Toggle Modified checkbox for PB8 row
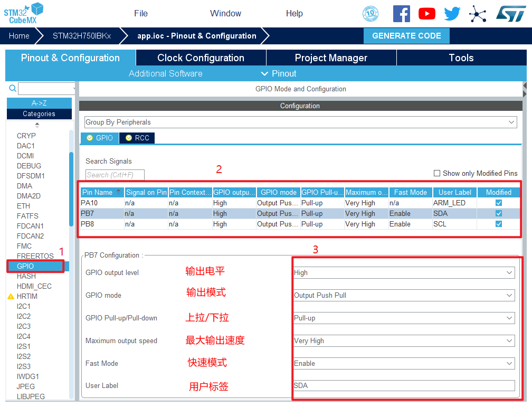 pyautogui.click(x=499, y=224)
